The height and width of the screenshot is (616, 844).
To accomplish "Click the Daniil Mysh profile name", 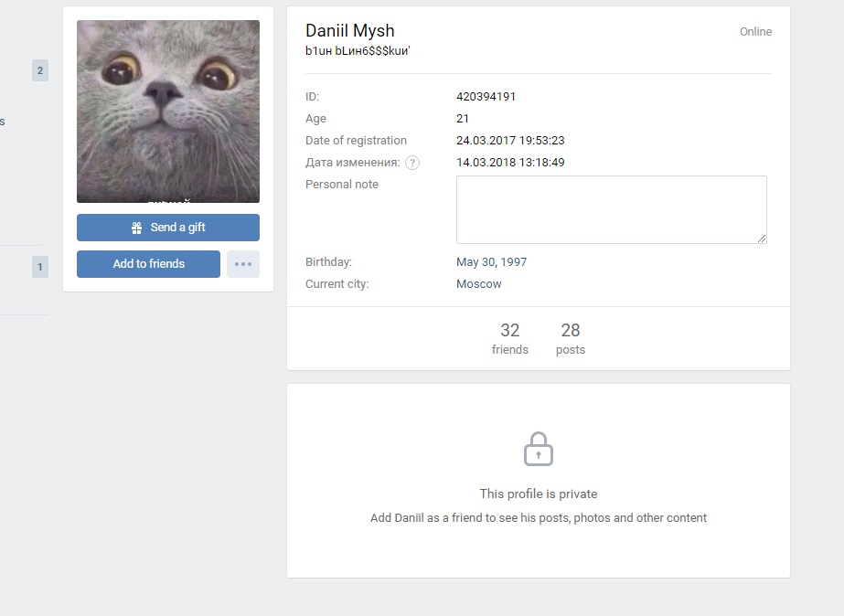I will [350, 31].
